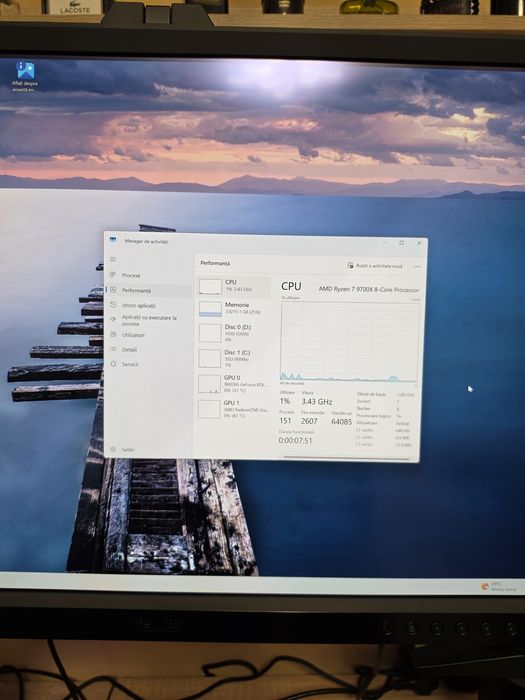Open the Servicii page icon

[x=113, y=363]
